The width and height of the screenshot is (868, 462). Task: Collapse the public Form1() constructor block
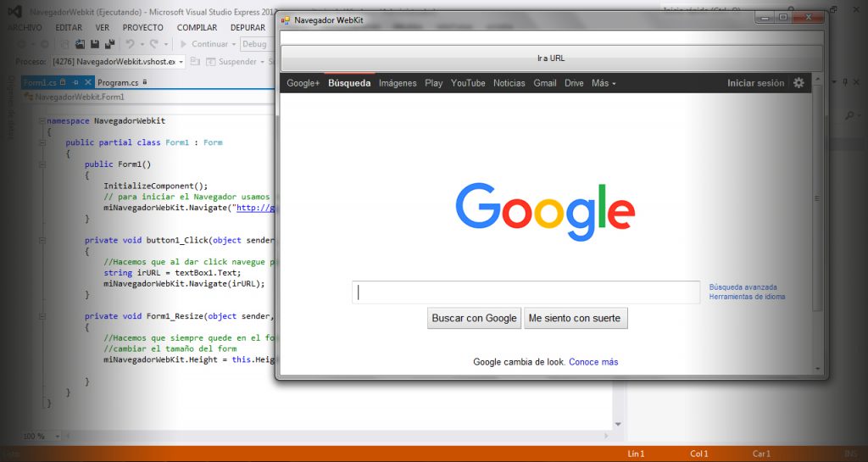[x=42, y=164]
